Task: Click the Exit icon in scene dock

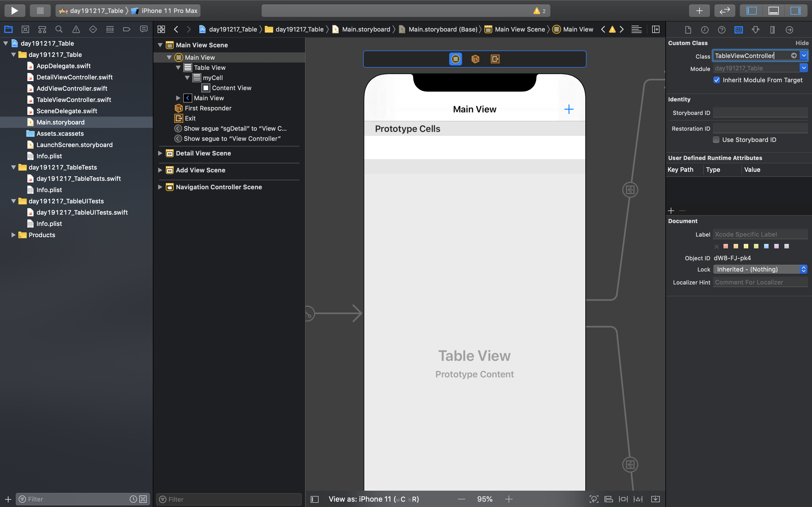Action: pos(495,59)
